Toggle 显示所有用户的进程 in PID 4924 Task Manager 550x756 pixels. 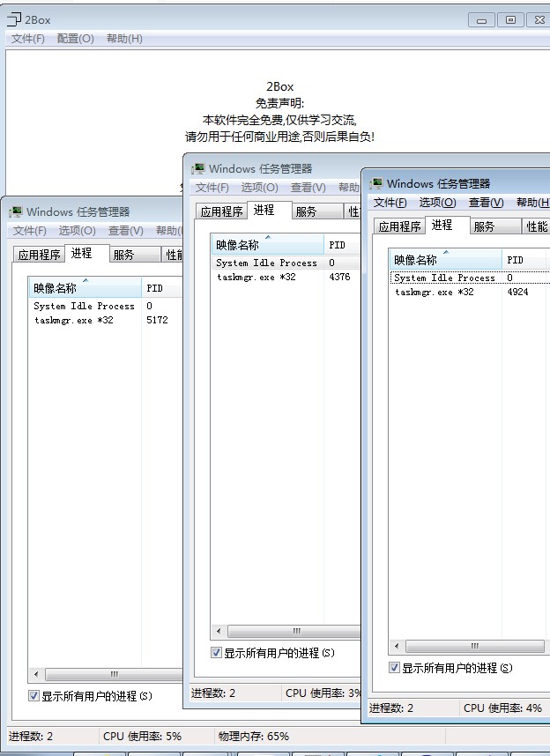click(x=394, y=668)
